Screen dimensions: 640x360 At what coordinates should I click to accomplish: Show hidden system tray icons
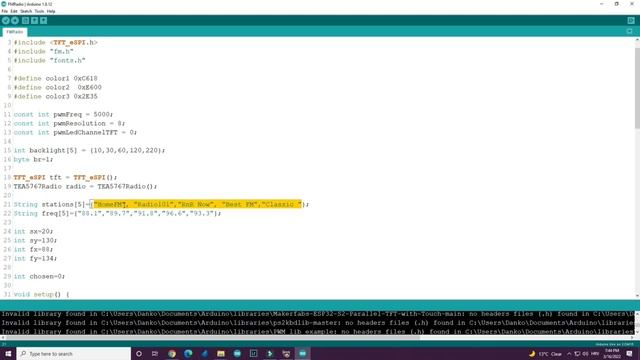pyautogui.click(x=569, y=353)
